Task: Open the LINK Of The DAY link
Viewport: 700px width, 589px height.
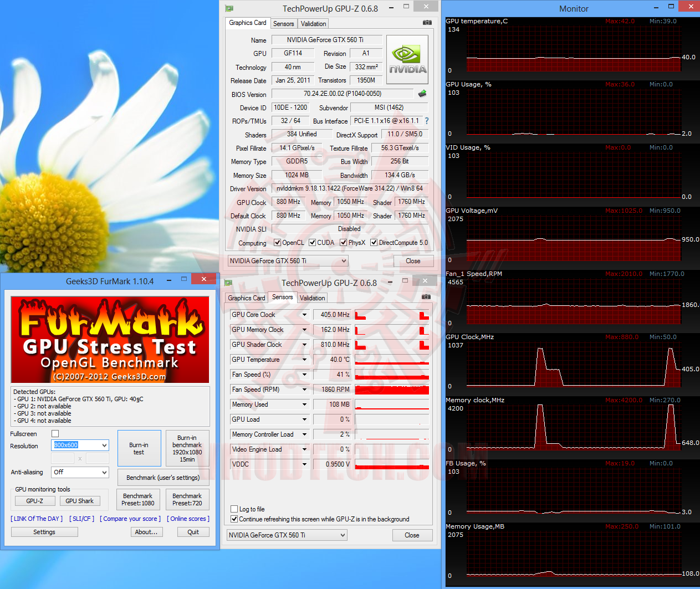Action: click(37, 519)
